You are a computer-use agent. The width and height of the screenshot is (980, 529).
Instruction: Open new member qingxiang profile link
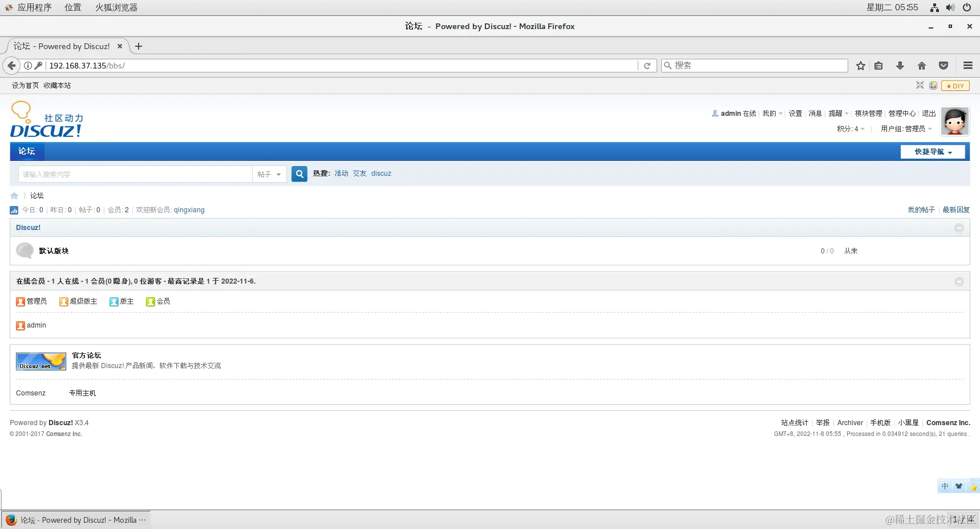pyautogui.click(x=189, y=210)
